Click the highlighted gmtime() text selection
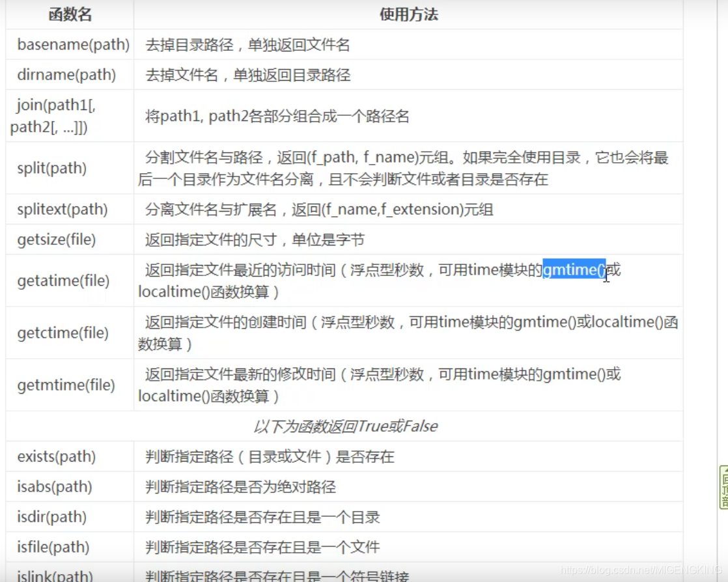Image resolution: width=728 pixels, height=582 pixels. click(574, 270)
